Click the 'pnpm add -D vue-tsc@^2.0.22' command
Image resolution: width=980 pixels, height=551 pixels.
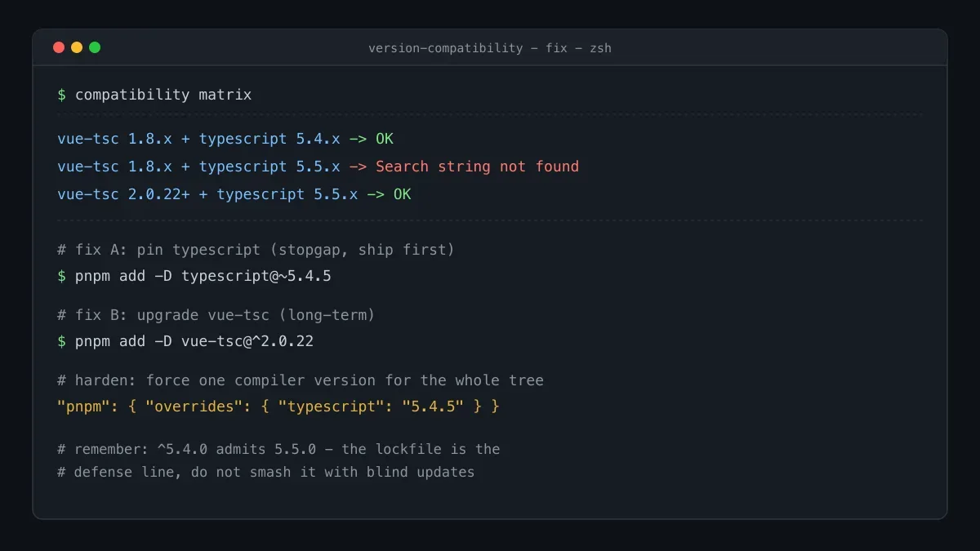pos(194,341)
